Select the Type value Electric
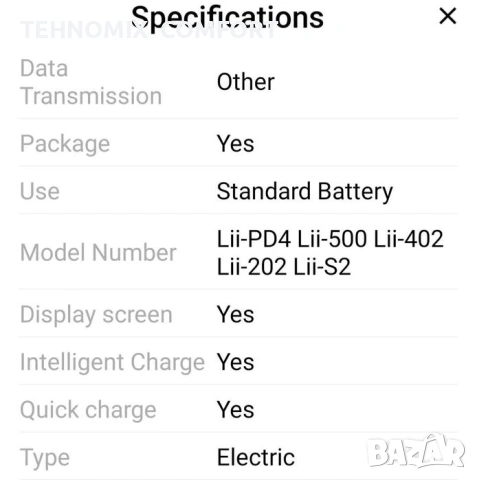The height and width of the screenshot is (480, 477). click(256, 457)
